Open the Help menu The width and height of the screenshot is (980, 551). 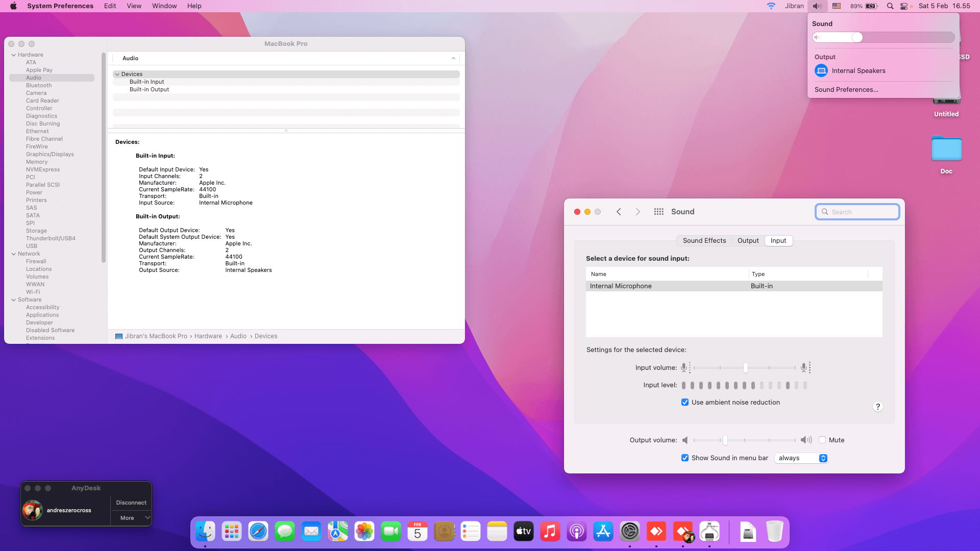[x=194, y=6]
